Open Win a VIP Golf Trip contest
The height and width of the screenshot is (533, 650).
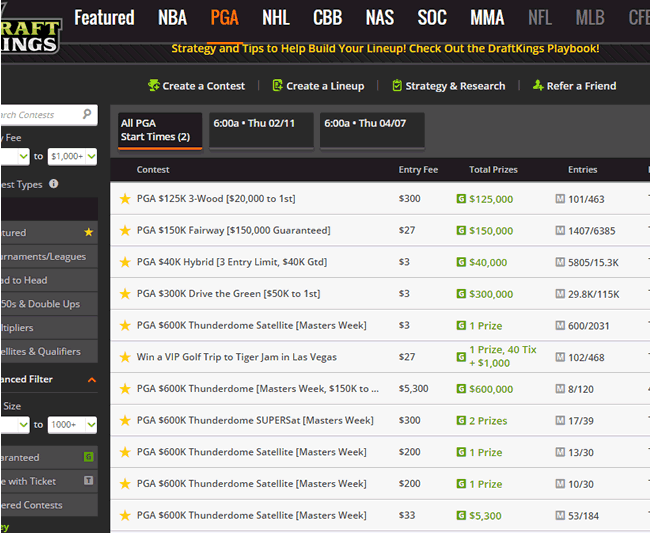pyautogui.click(x=237, y=357)
